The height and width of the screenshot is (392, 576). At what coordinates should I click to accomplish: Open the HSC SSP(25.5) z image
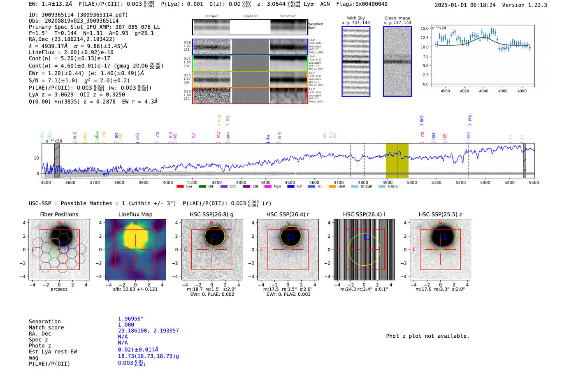tap(440, 250)
